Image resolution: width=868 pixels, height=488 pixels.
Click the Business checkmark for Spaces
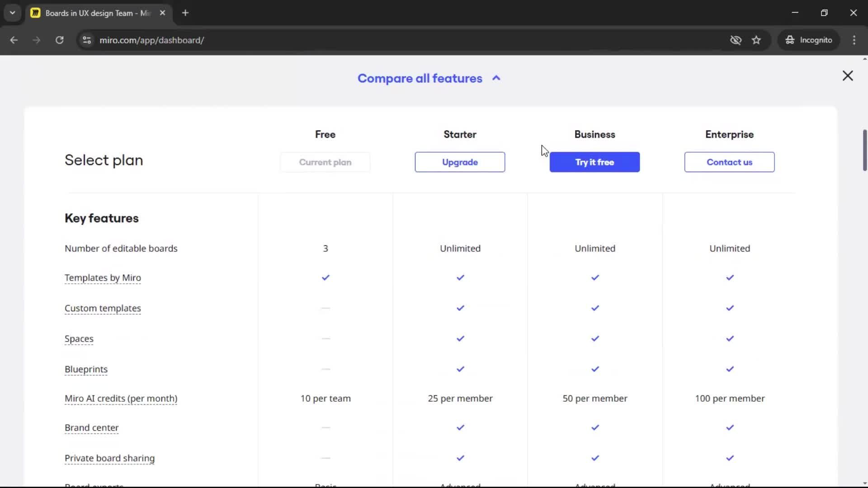click(x=595, y=338)
